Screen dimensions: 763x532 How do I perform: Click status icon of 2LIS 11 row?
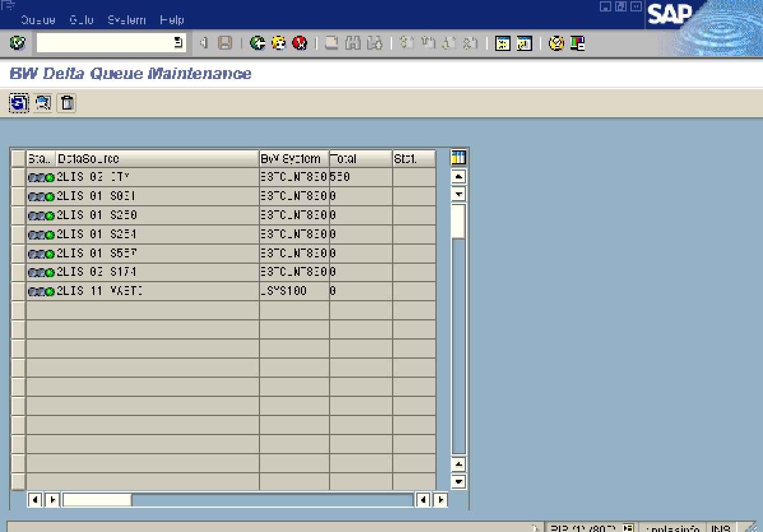(x=41, y=291)
